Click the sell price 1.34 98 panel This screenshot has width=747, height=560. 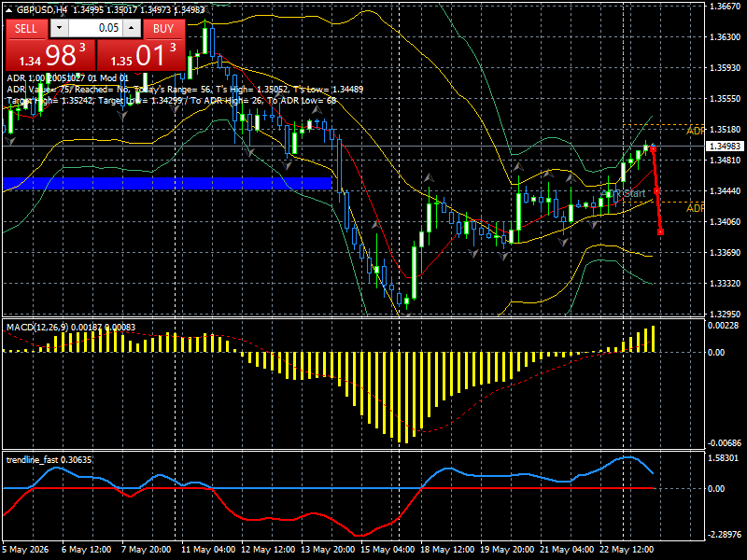pos(50,55)
